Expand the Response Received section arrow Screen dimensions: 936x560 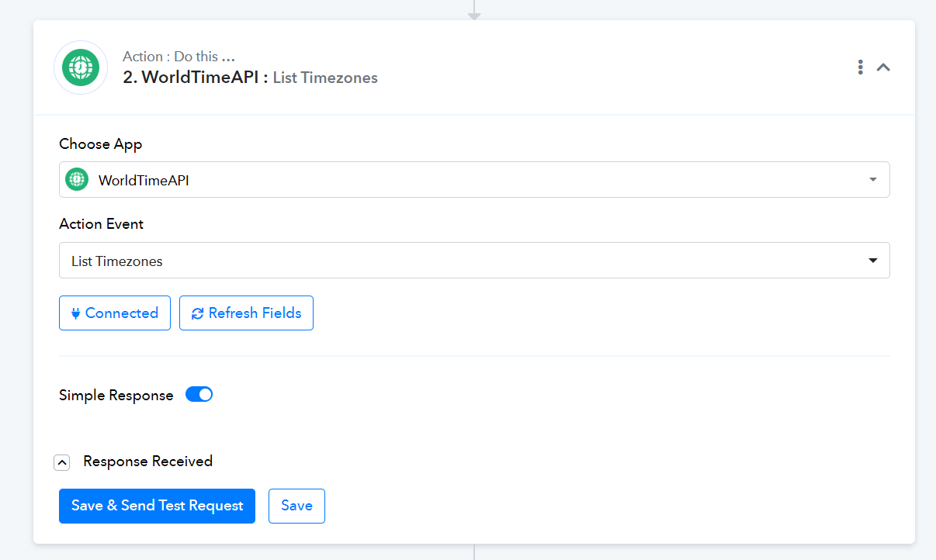click(x=62, y=462)
